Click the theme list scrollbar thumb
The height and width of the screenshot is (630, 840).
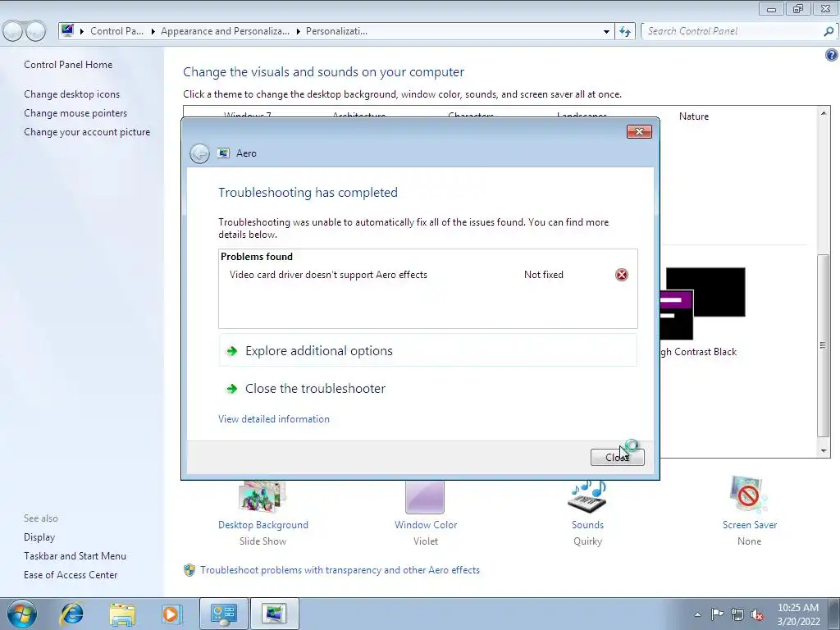pos(824,345)
